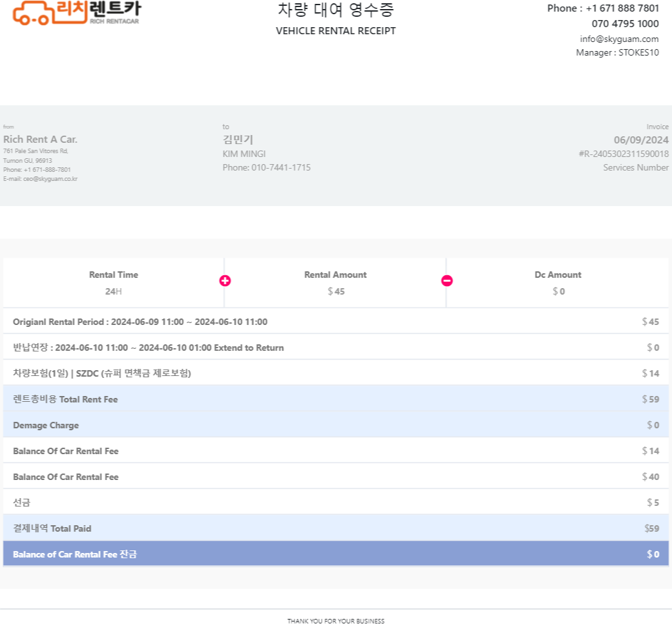Click the 결제내역 Total Paid label
Screen dimensions: 672x626
tap(52, 528)
